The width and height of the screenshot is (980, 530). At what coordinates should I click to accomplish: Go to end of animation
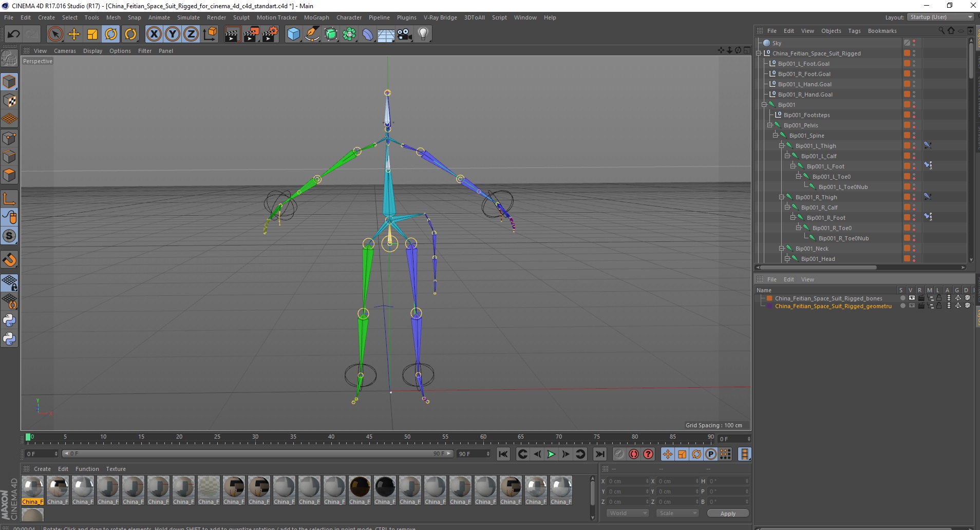click(x=599, y=454)
